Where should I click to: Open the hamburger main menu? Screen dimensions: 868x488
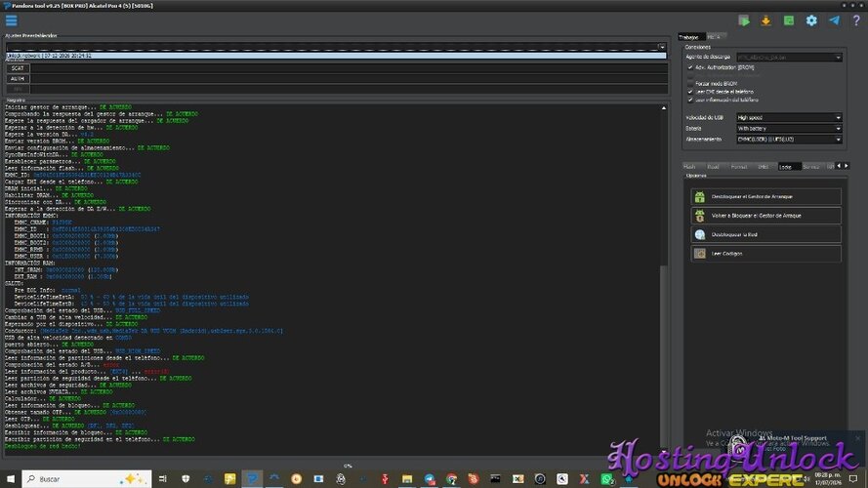(x=11, y=20)
